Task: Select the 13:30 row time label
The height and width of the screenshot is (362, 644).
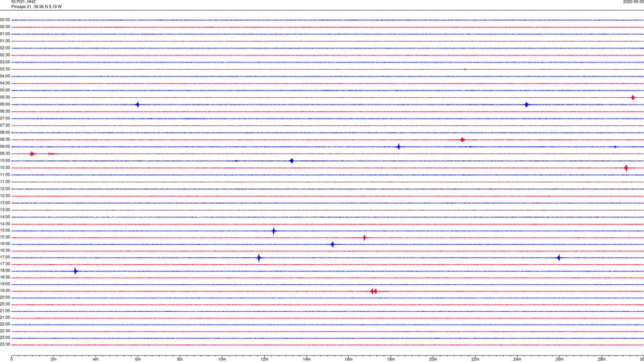Action: coord(5,210)
